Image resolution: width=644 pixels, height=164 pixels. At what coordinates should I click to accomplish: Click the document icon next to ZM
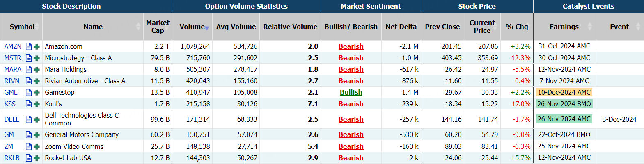tap(28, 147)
